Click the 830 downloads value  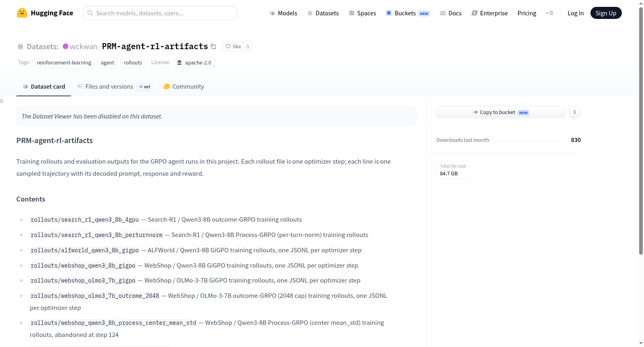(x=576, y=140)
